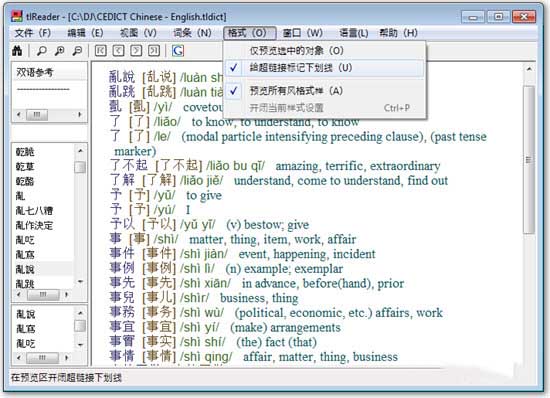The image size is (550, 398).
Task: Select 亂七八糟 in the word list
Action: tap(34, 210)
